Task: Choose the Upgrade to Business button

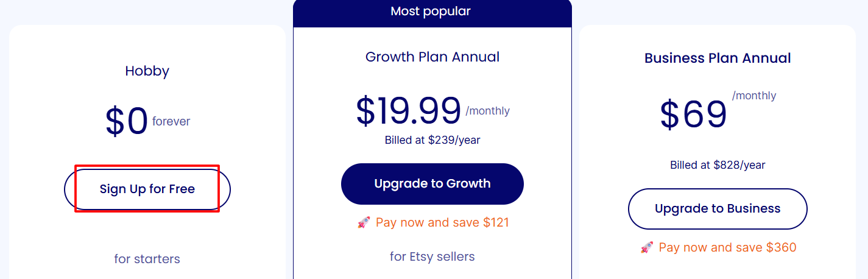Action: [x=718, y=209]
